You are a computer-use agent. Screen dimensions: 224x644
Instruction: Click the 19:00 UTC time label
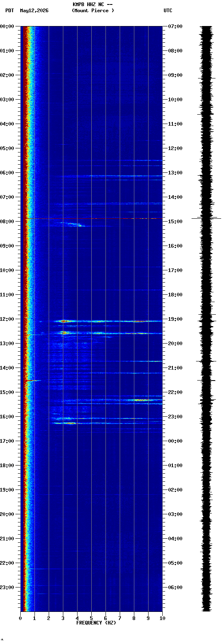pyautogui.click(x=175, y=319)
